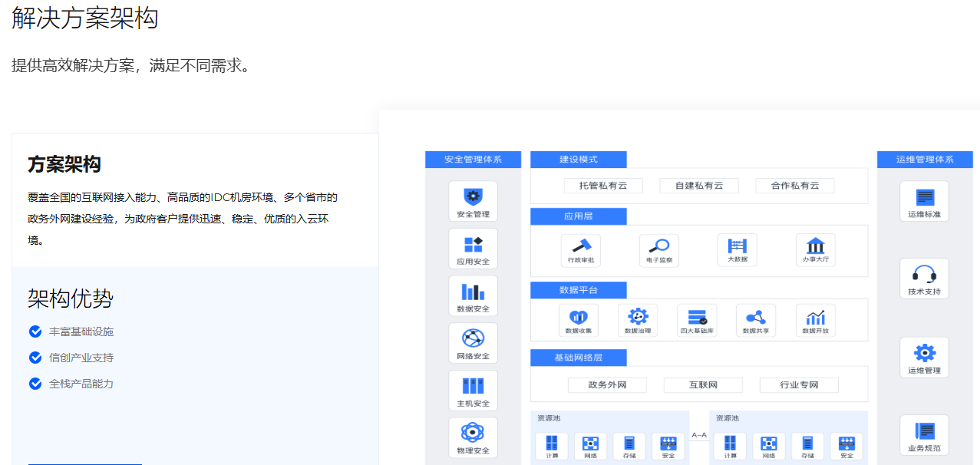This screenshot has width=980, height=465.
Task: Click the 政务外网 button
Action: click(x=607, y=385)
